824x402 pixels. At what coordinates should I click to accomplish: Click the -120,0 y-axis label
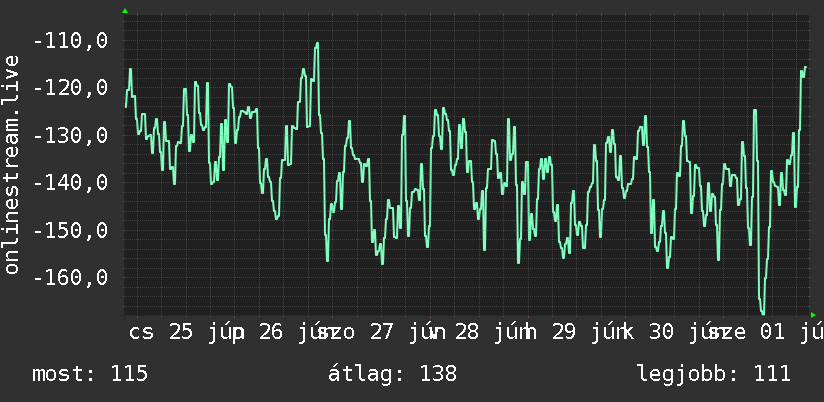(x=70, y=88)
